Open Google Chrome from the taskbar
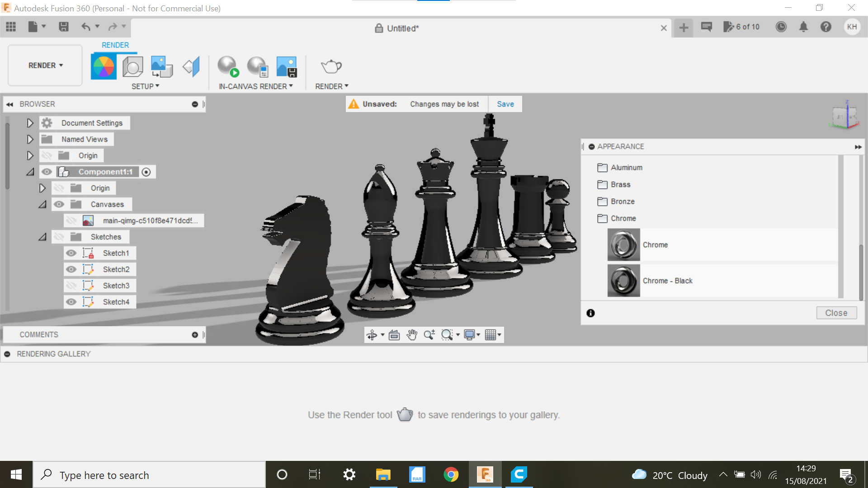The width and height of the screenshot is (868, 488). tap(450, 474)
